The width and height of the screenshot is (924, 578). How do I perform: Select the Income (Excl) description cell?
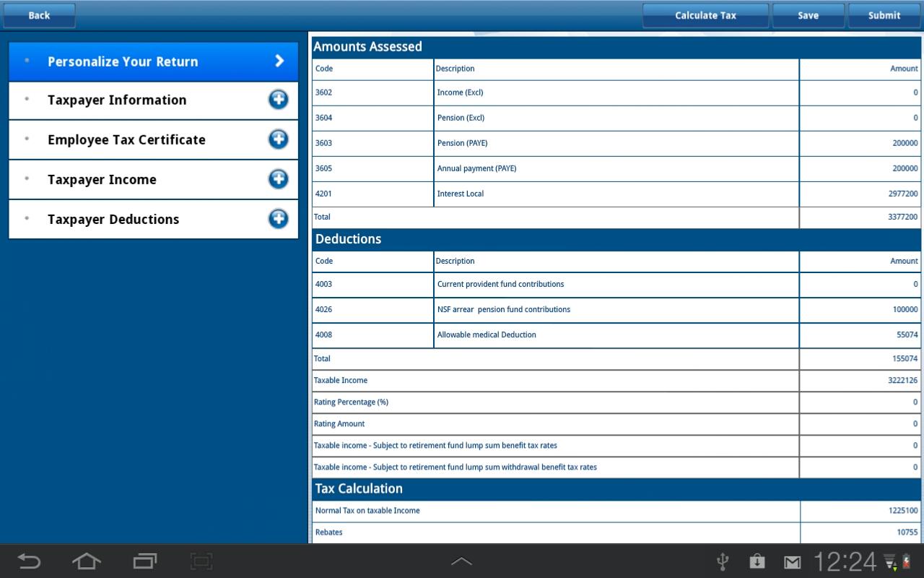tap(616, 93)
